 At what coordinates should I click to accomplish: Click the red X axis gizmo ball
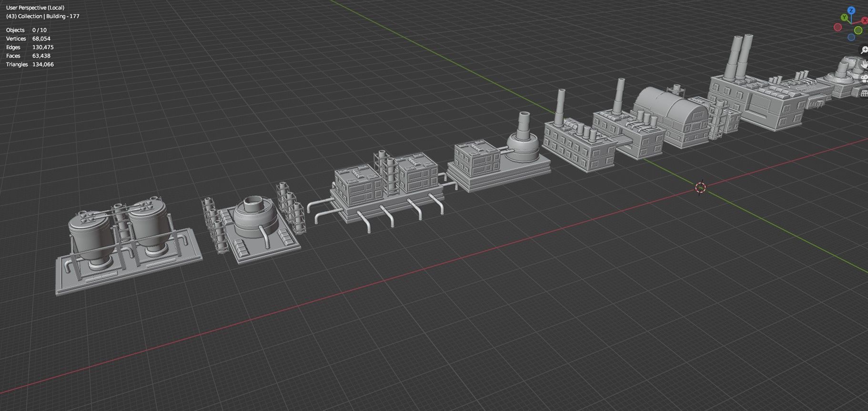tap(865, 21)
